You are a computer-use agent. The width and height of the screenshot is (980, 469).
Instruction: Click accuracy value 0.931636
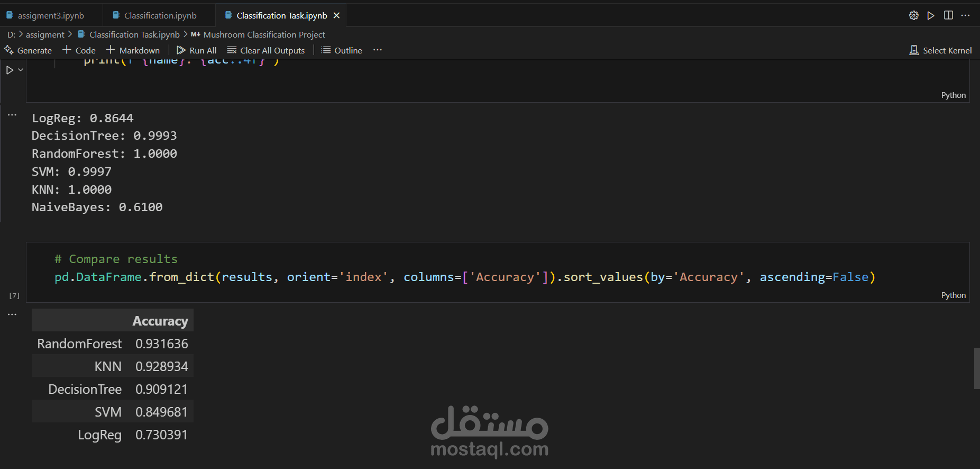click(x=162, y=344)
